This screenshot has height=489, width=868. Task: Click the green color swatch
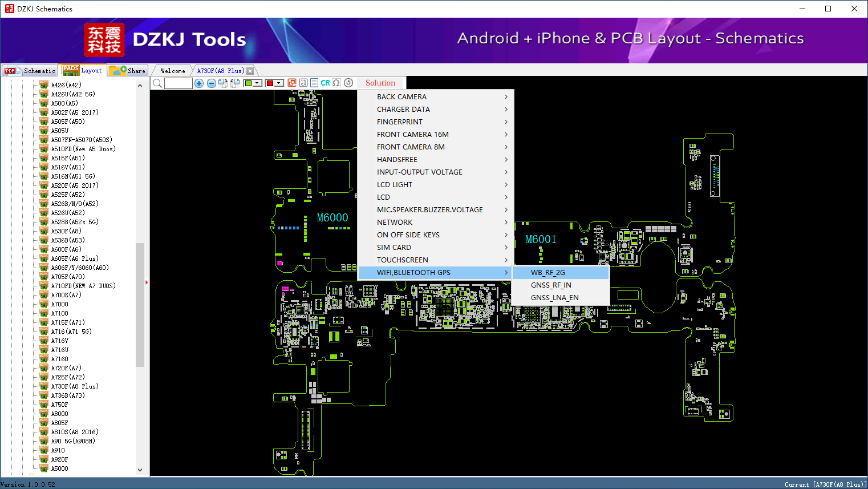pyautogui.click(x=248, y=83)
